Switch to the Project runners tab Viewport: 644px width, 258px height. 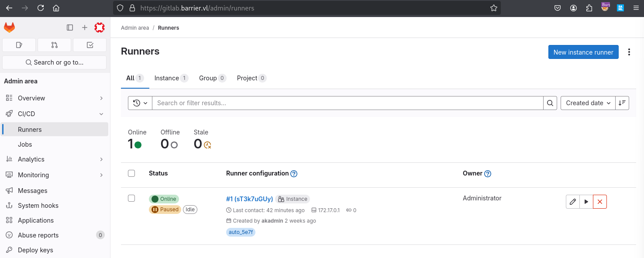251,78
